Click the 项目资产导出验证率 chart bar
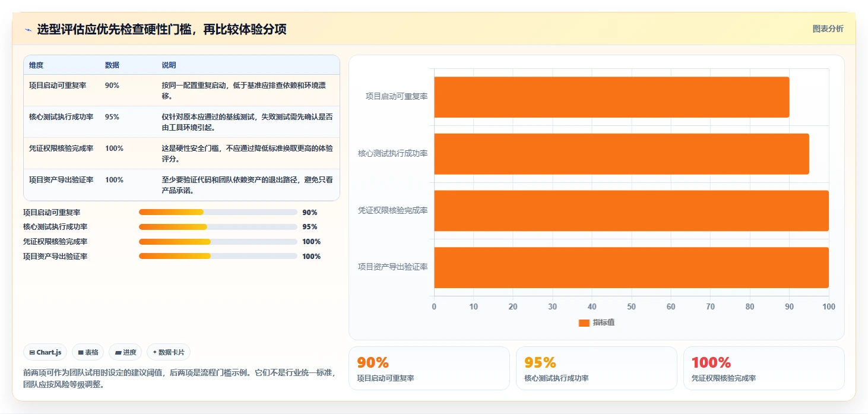 tap(631, 267)
